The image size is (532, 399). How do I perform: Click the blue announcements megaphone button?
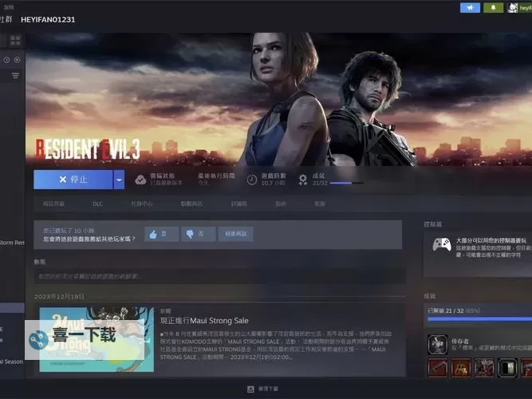470,7
